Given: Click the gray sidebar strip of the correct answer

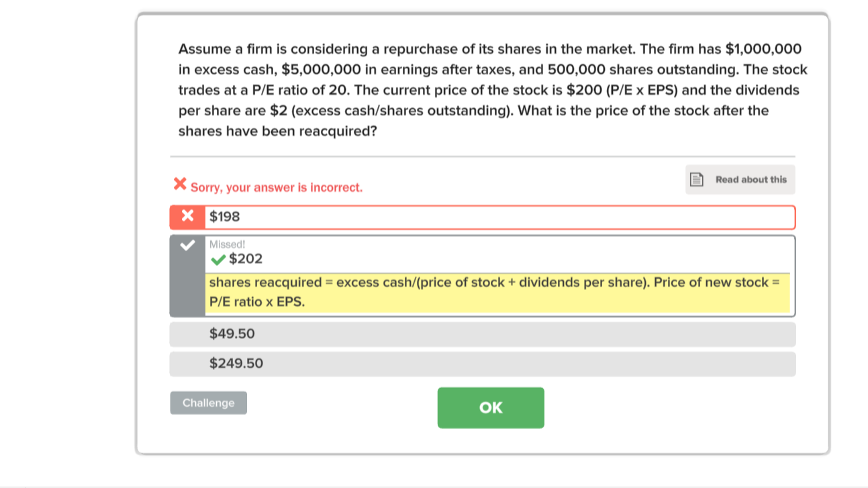Looking at the screenshot, I should [x=187, y=275].
